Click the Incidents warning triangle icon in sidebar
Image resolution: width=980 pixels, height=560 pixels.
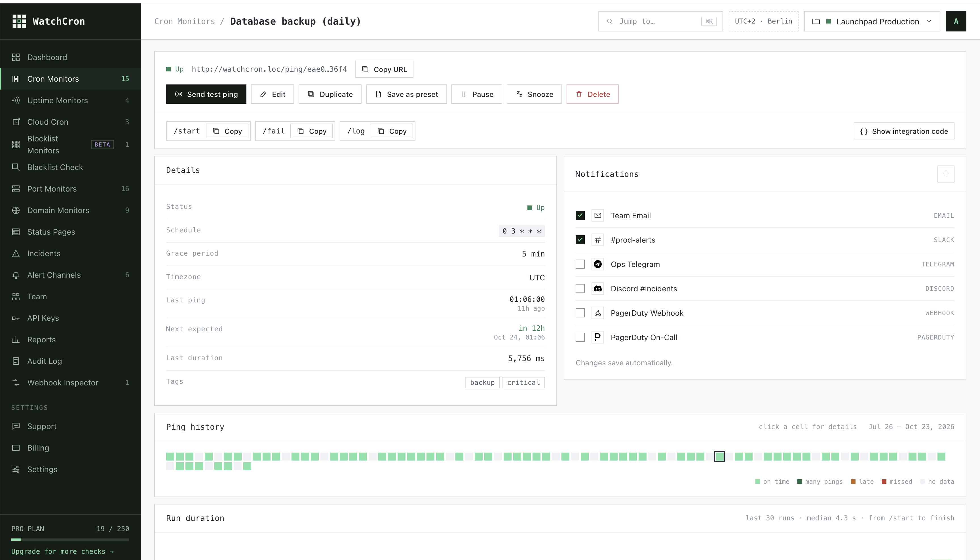16,253
